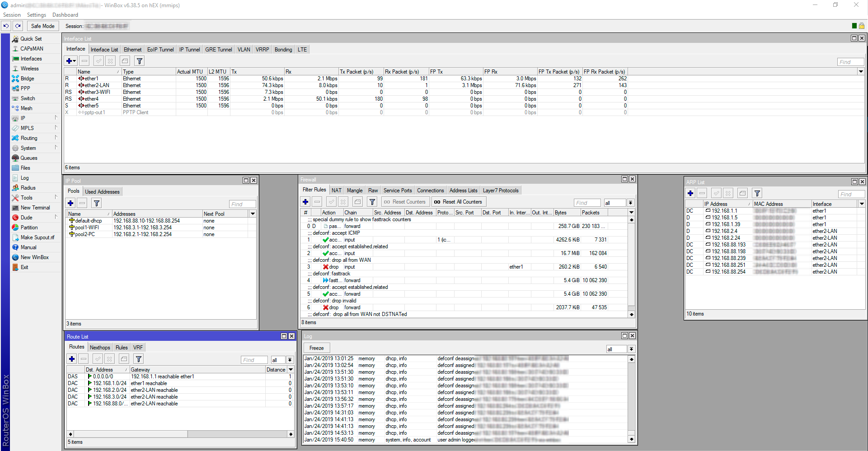Click the Undo arrow in top toolbar

(6, 26)
